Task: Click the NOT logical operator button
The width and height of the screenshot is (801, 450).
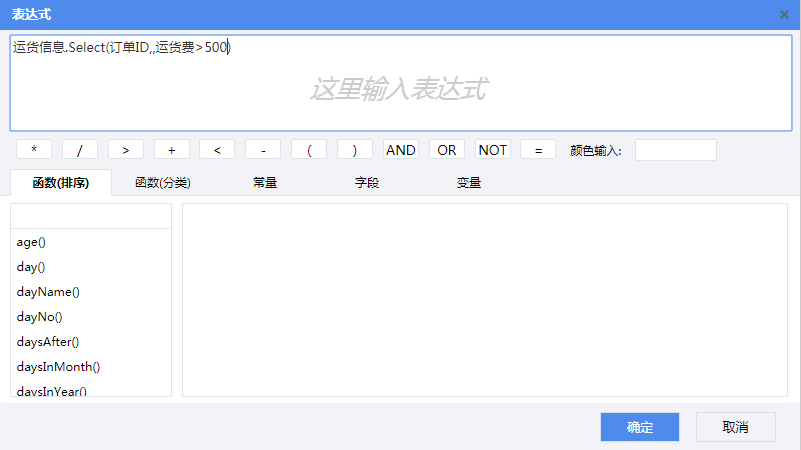Action: pyautogui.click(x=493, y=150)
